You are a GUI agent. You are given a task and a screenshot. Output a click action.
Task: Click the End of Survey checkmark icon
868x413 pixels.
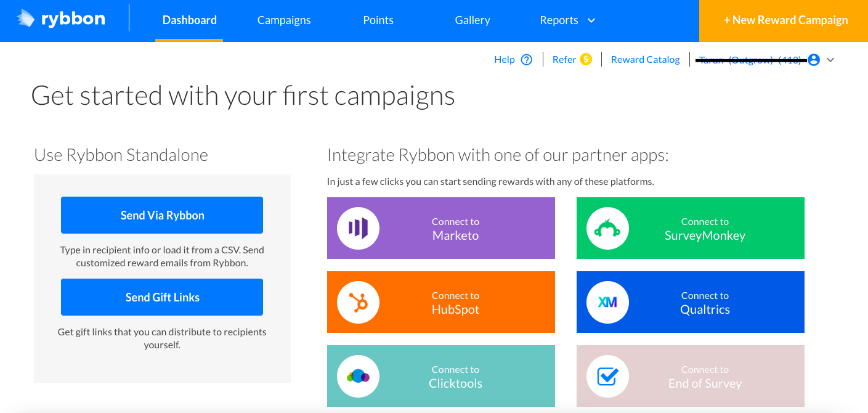607,376
